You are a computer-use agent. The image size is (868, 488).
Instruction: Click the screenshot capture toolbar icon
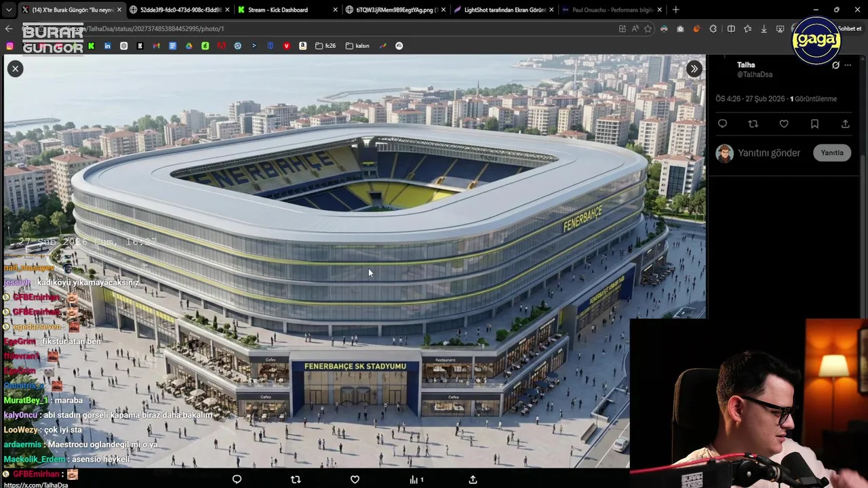780,28
